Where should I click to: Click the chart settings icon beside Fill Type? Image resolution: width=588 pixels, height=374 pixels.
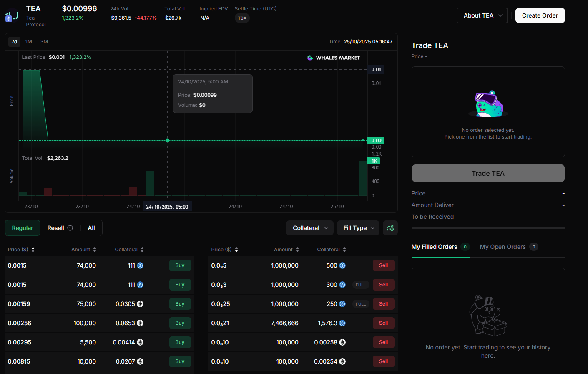[x=390, y=228]
